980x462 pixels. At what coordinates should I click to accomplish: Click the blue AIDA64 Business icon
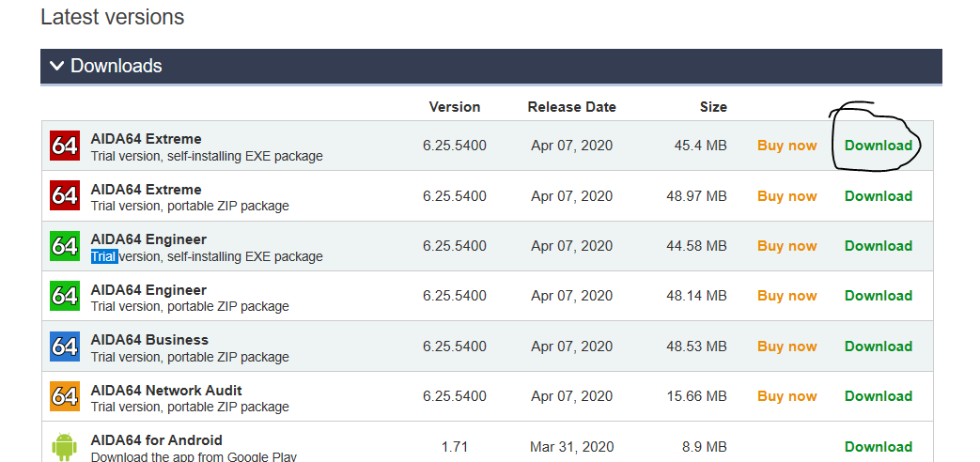[65, 346]
